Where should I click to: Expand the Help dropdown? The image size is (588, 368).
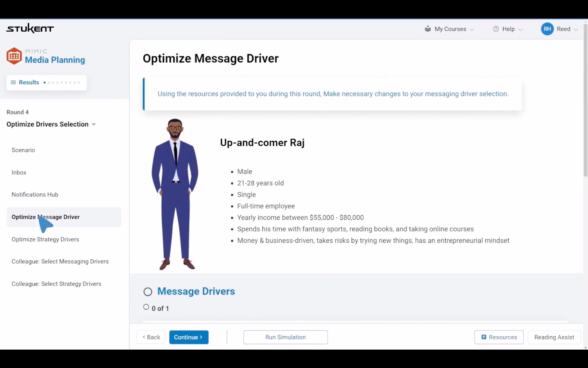(508, 29)
